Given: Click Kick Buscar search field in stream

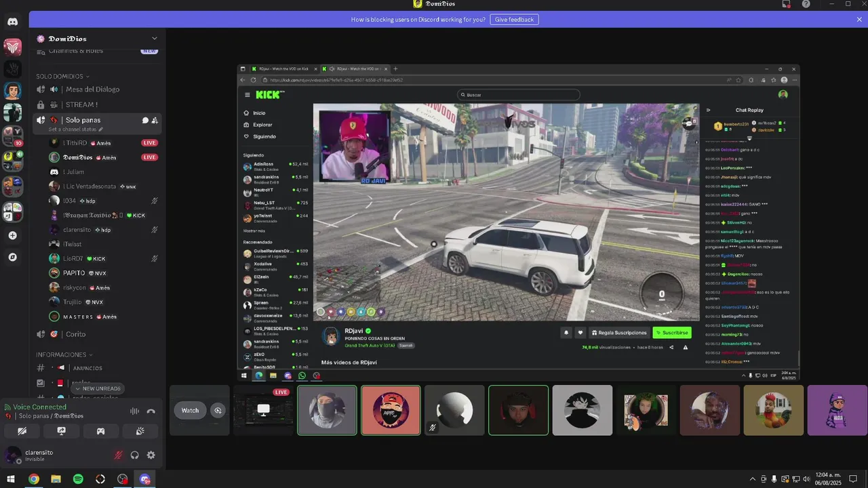Looking at the screenshot, I should (x=519, y=95).
